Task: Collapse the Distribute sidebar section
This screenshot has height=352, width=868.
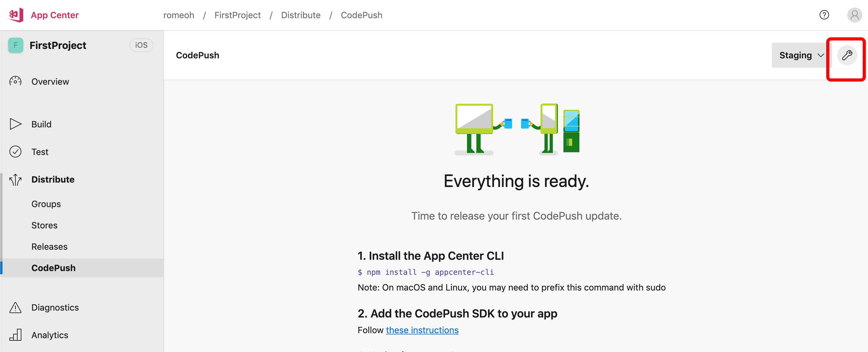Action: [x=53, y=180]
